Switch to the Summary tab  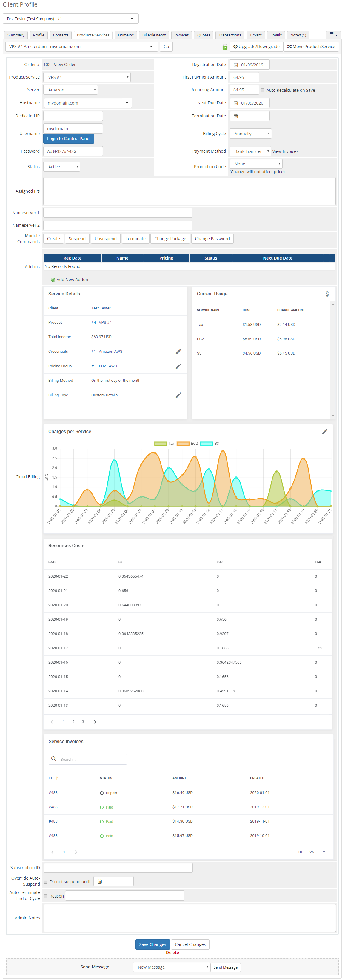tap(16, 35)
